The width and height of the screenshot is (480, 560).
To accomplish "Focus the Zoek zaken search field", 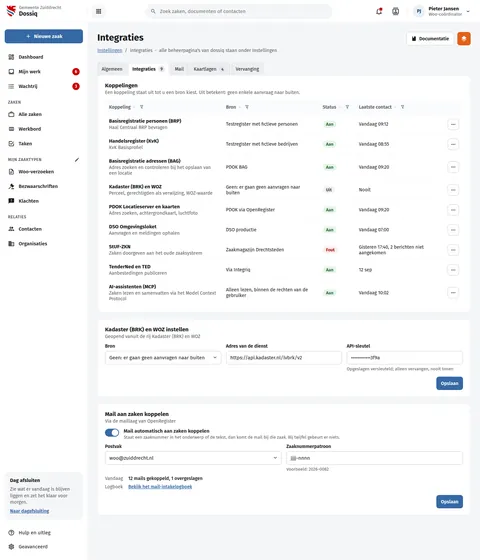I will (x=239, y=11).
